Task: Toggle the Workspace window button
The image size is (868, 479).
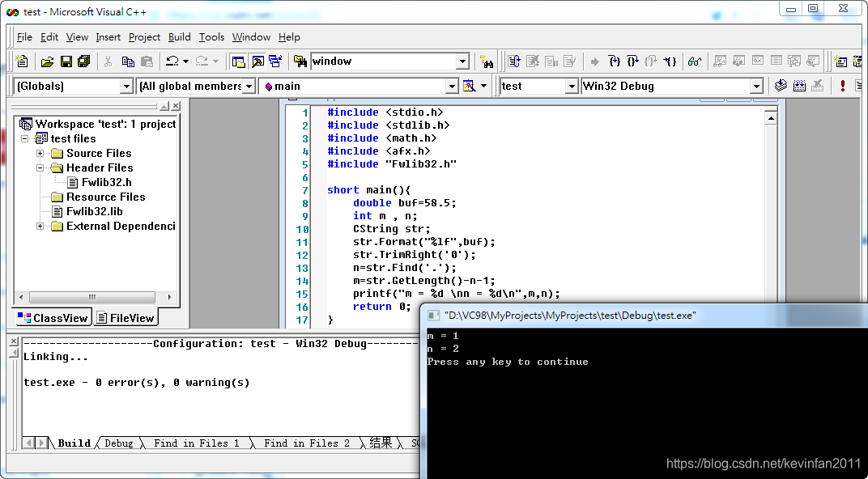Action: pos(239,61)
